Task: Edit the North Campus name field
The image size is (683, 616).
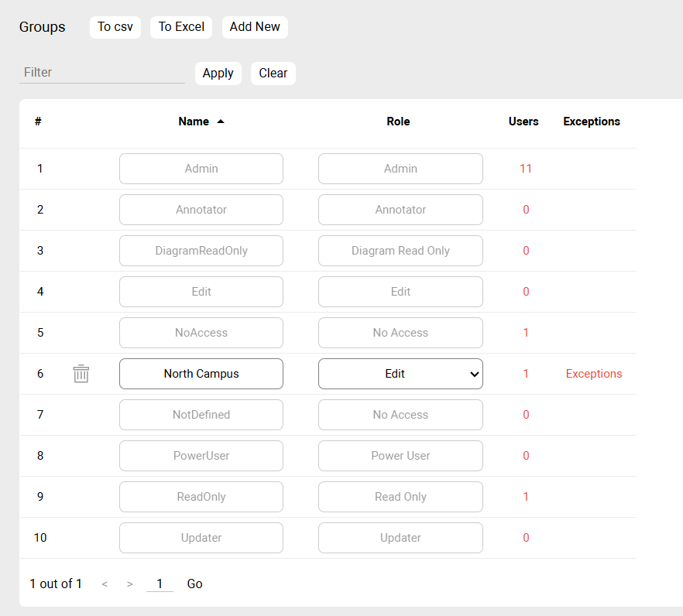Action: (201, 374)
